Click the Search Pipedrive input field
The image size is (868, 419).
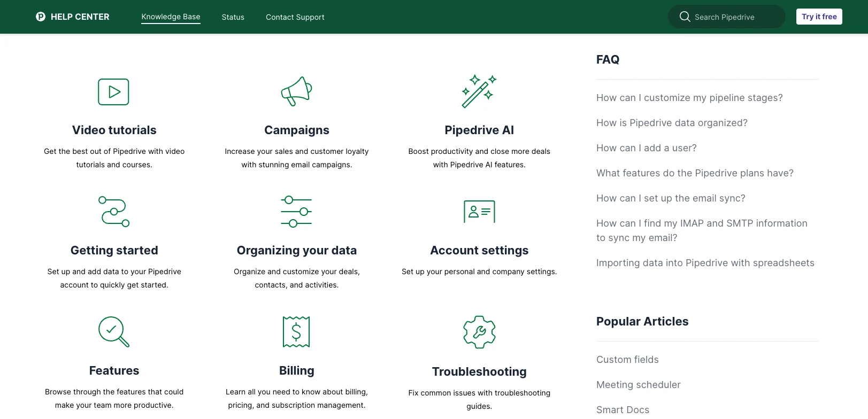(x=727, y=17)
